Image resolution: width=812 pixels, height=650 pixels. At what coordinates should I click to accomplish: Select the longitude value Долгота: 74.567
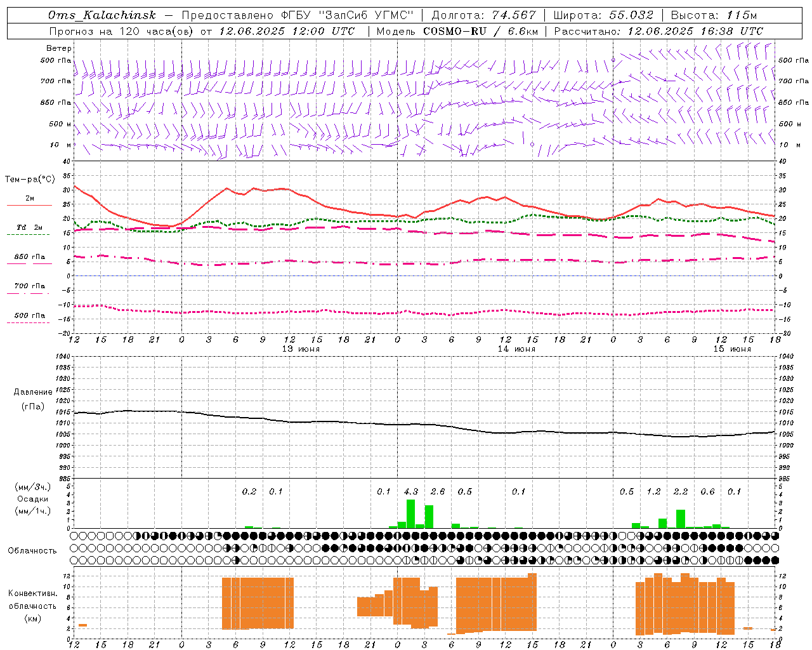(x=483, y=15)
